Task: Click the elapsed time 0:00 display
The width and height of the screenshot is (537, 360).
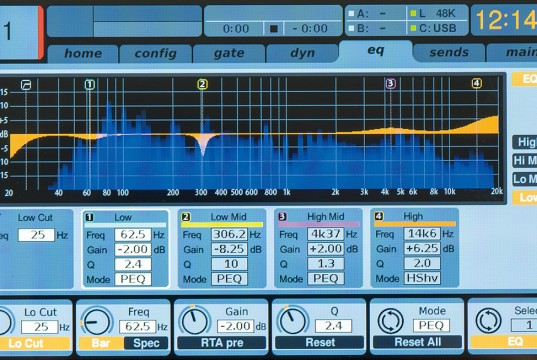Action: (236, 29)
